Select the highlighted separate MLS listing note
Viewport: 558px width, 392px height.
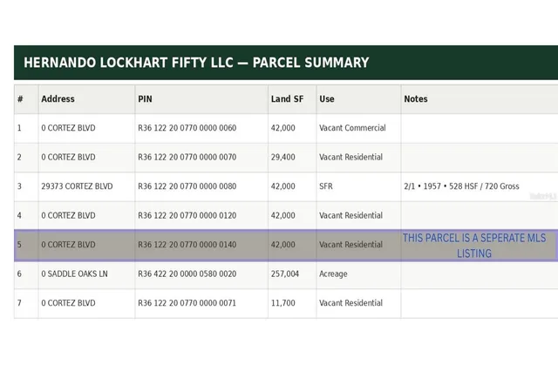pos(474,246)
